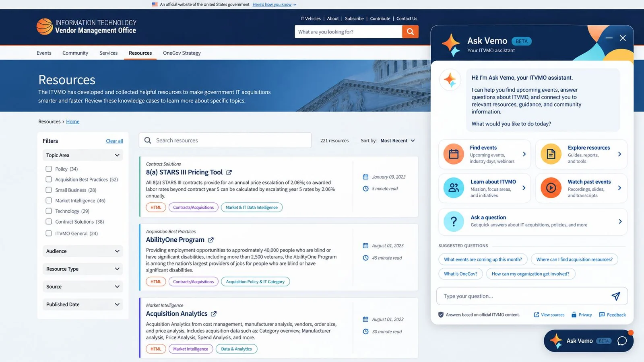Open external link icon beside AbilityOne Program
The image size is (644, 362).
(211, 240)
